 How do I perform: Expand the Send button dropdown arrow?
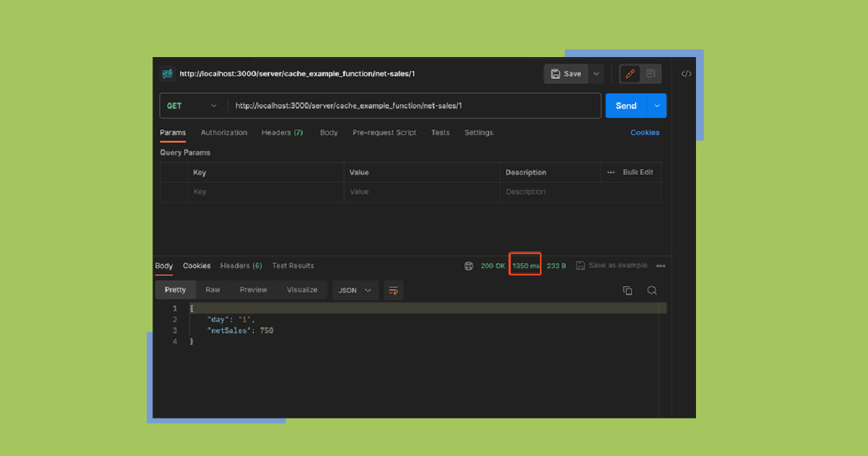[x=657, y=106]
